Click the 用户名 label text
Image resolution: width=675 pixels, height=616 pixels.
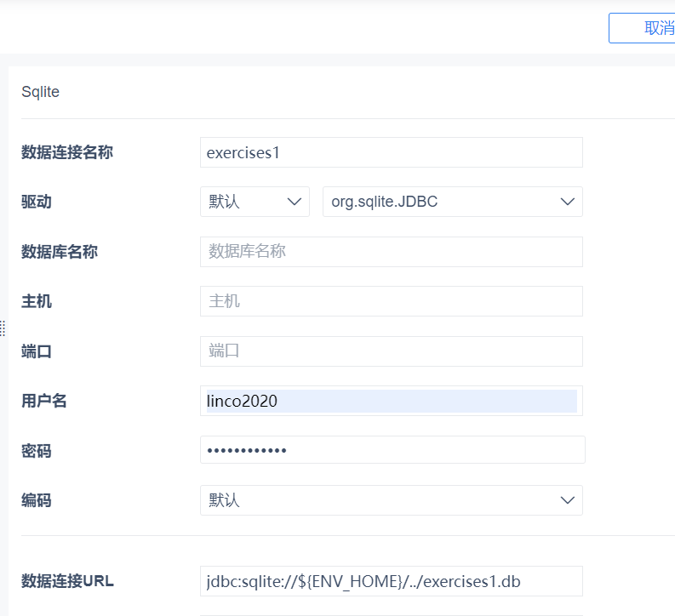(x=44, y=401)
